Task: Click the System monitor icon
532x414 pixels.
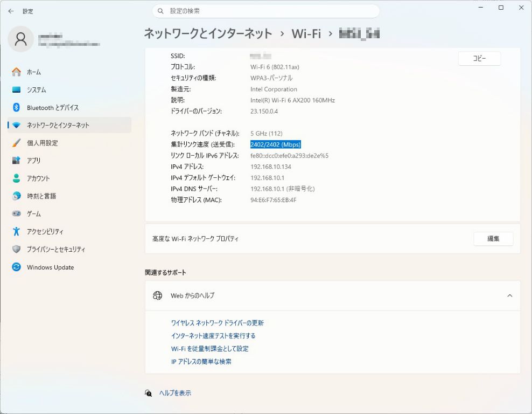Action: tap(16, 89)
